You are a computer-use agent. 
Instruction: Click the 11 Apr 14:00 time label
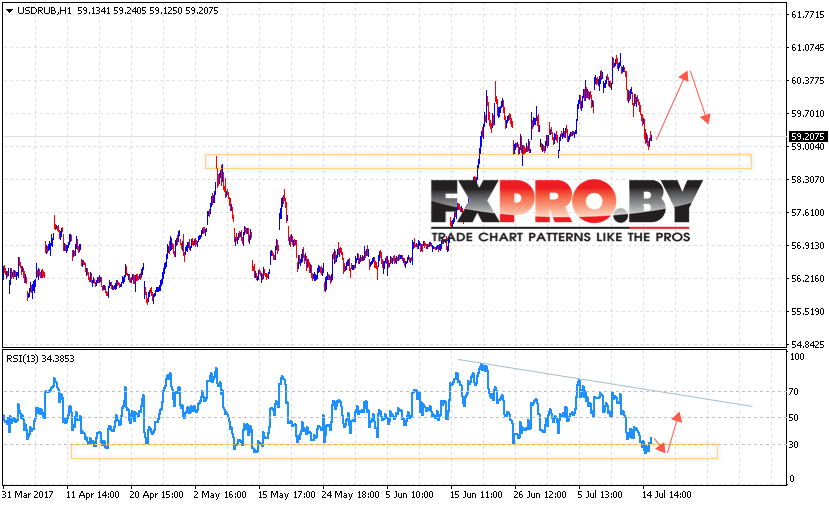pos(93,495)
